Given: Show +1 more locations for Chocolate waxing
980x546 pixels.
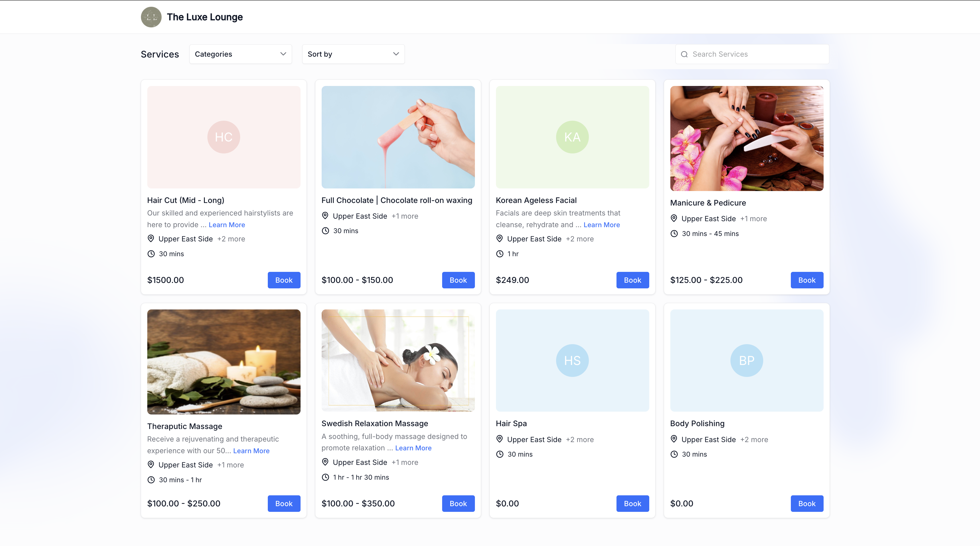Looking at the screenshot, I should coord(405,216).
